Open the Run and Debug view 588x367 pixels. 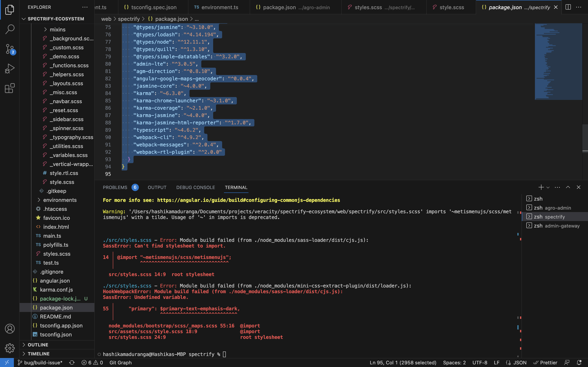point(10,69)
